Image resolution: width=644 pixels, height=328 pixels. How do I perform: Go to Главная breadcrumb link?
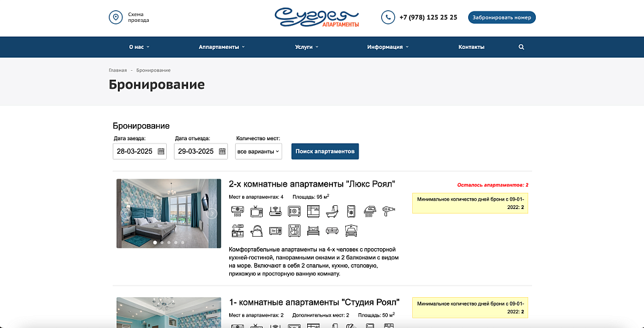[x=118, y=71]
